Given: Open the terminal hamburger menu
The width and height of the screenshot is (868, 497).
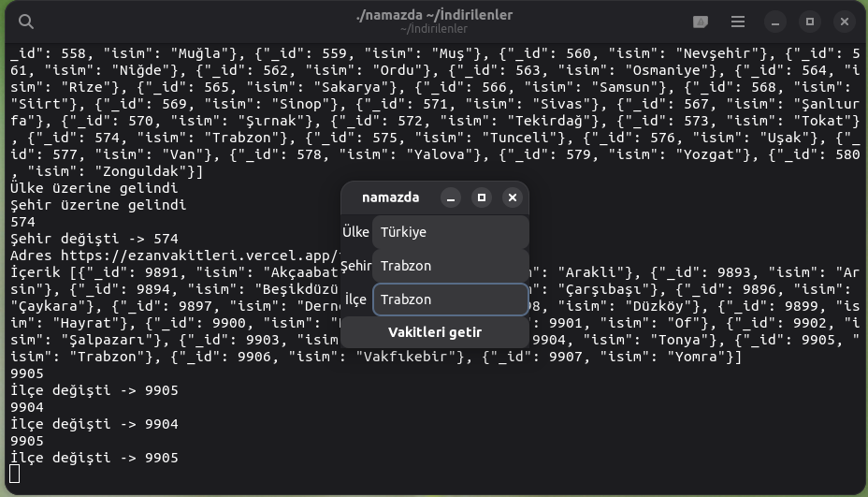Looking at the screenshot, I should click(738, 22).
